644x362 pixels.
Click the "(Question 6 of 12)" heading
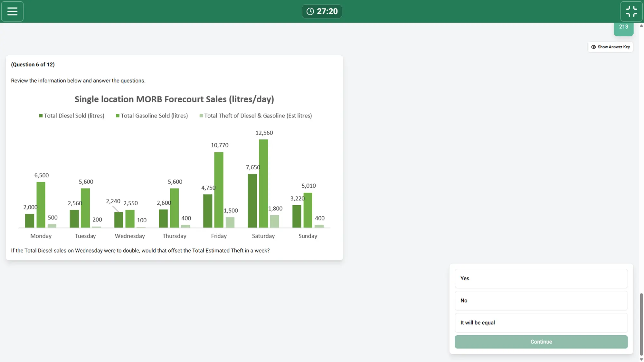pos(33,65)
